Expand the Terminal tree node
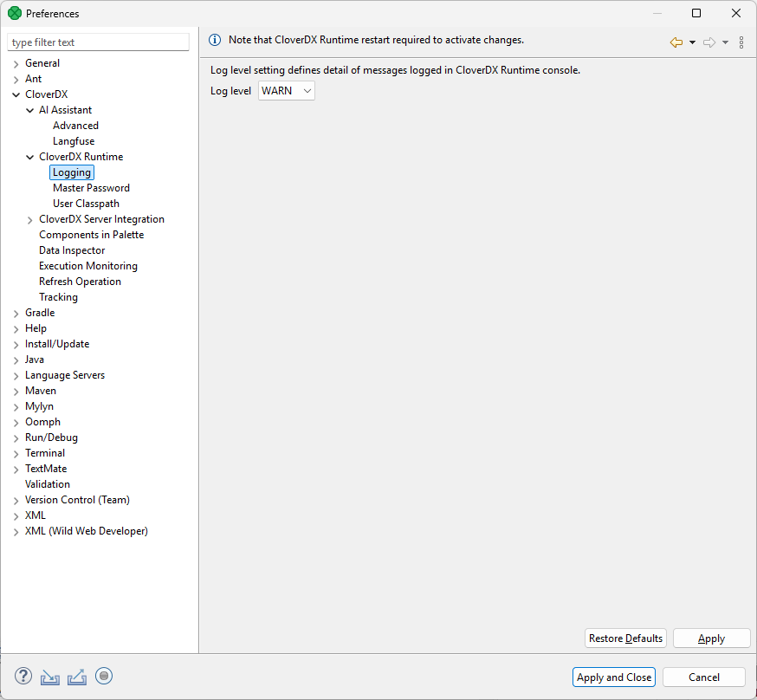This screenshot has height=700, width=757. pos(16,454)
